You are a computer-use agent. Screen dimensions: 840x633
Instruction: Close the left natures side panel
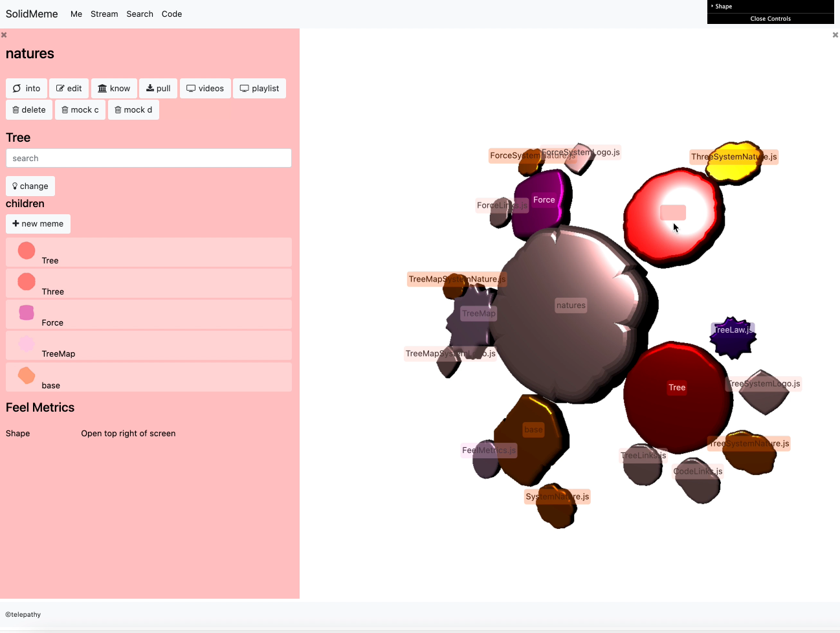click(4, 35)
